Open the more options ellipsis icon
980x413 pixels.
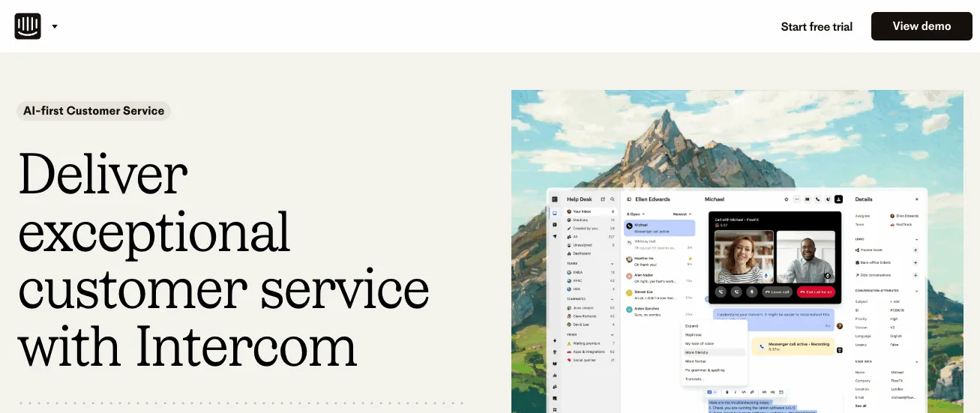(x=796, y=199)
